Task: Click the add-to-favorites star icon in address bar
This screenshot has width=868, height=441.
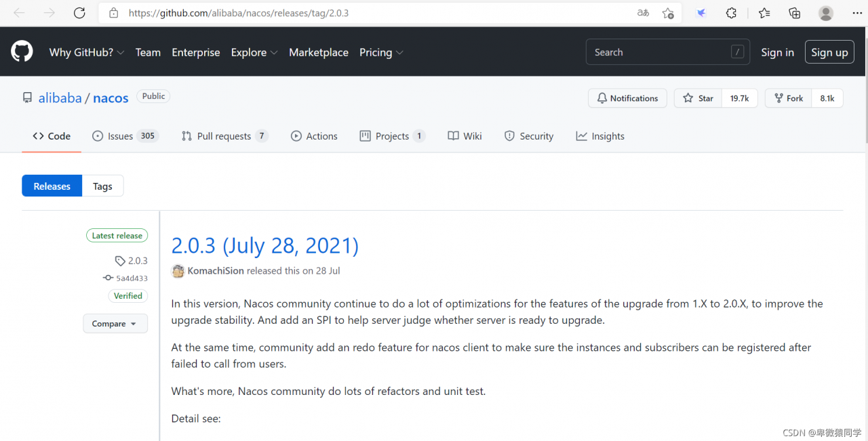Action: (x=668, y=13)
